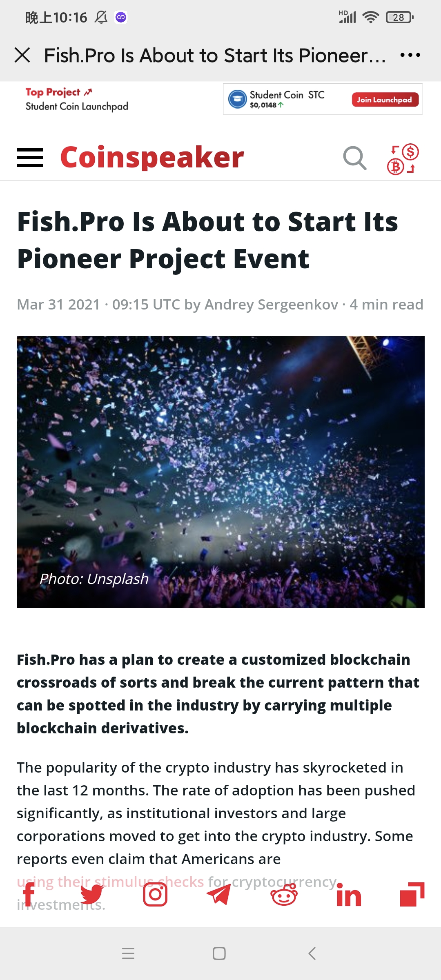Share article on LinkedIn

point(349,895)
